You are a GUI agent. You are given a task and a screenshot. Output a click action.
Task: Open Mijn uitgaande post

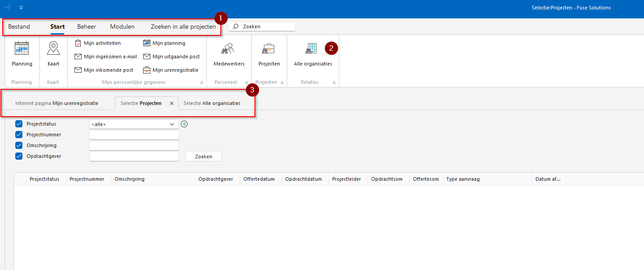point(171,57)
